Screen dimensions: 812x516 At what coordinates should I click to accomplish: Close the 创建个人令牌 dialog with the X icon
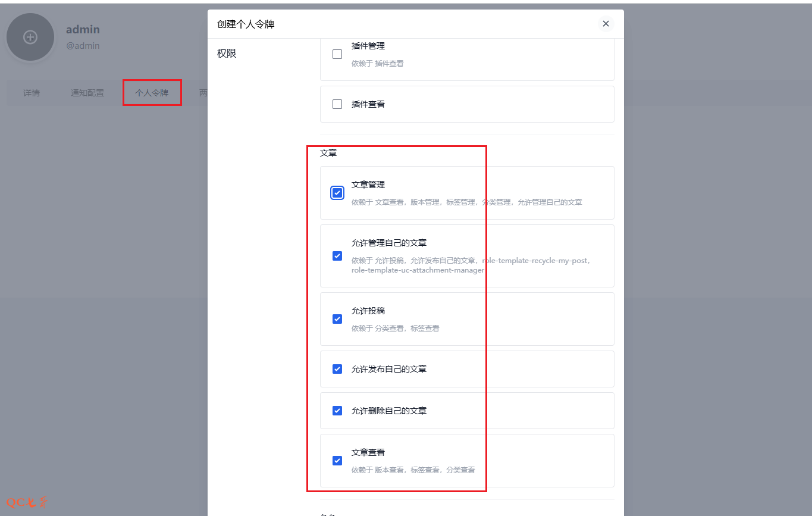(x=606, y=24)
